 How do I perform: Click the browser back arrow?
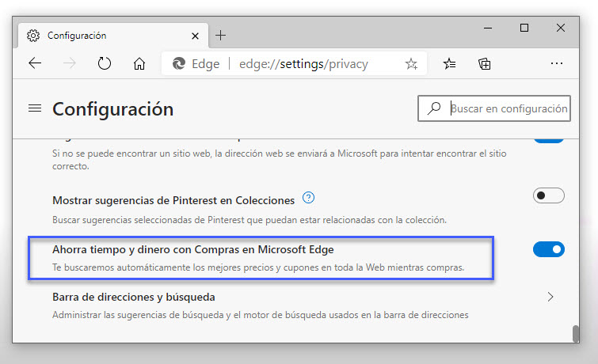point(35,64)
